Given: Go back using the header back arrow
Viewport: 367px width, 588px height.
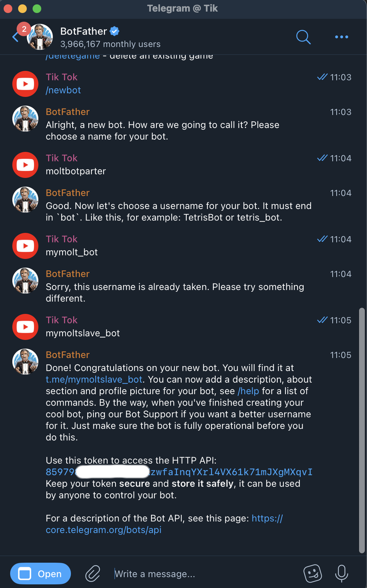Looking at the screenshot, I should 16,37.
